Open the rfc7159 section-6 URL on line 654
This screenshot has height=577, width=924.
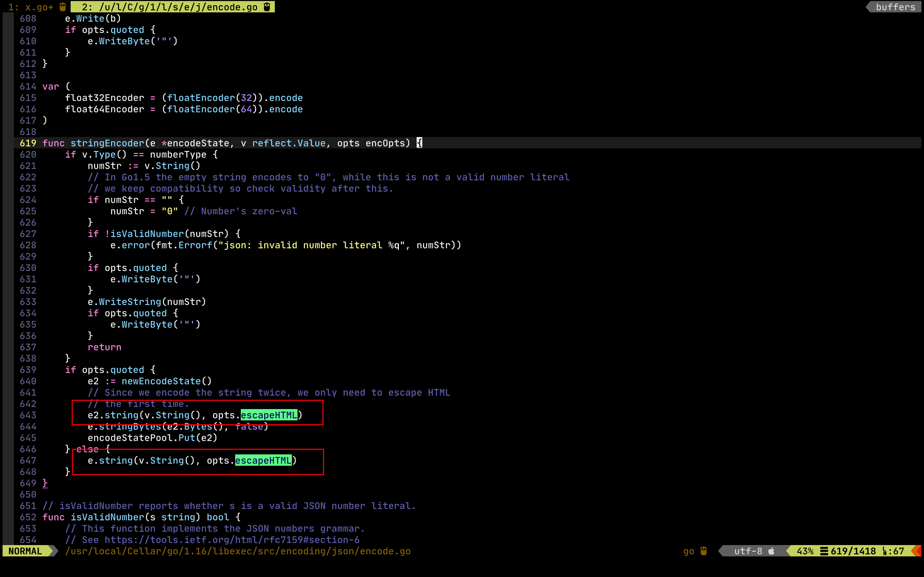click(x=232, y=540)
